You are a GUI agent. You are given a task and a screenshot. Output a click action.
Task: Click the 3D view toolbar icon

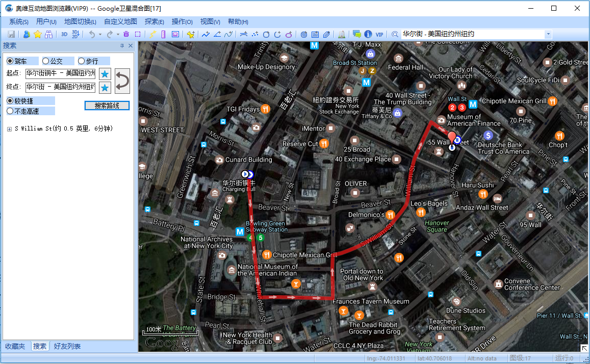point(64,34)
